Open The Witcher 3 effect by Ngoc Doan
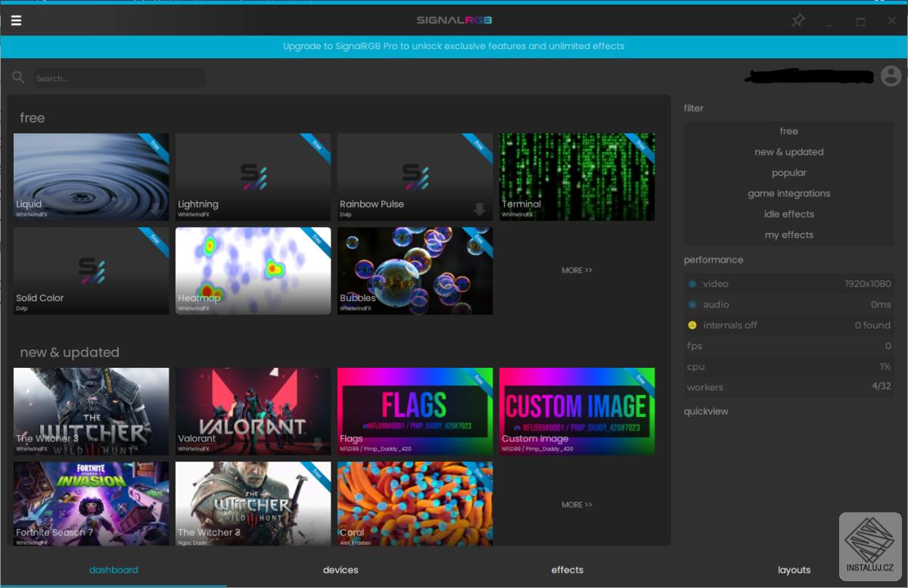Image resolution: width=908 pixels, height=588 pixels. pyautogui.click(x=253, y=504)
